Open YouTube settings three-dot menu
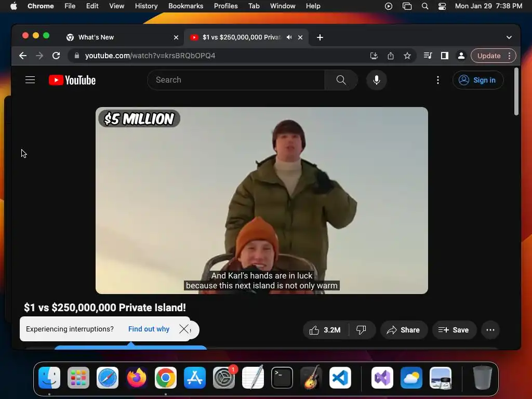 click(x=438, y=80)
